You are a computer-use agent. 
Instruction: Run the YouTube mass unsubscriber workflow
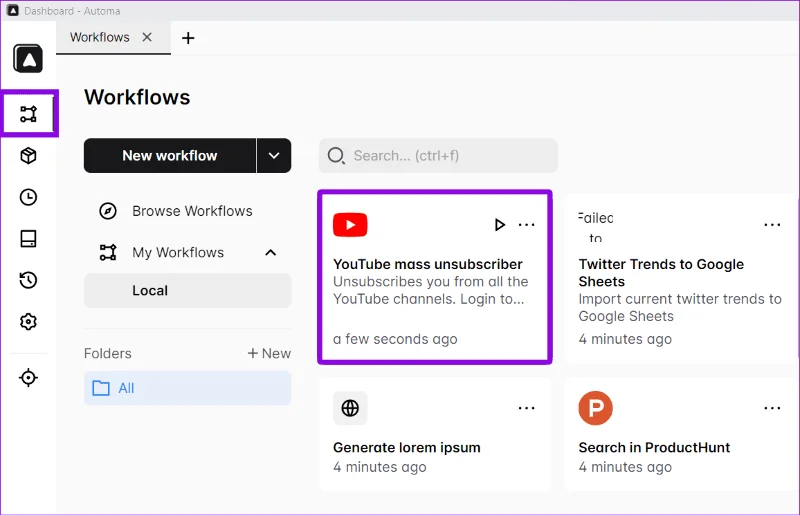[499, 225]
